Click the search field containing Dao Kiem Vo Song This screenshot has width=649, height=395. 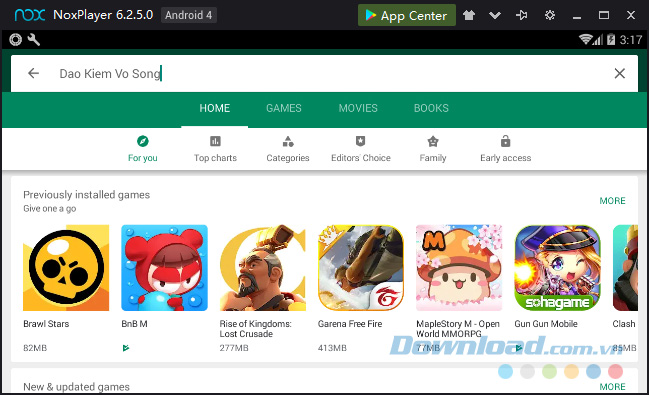point(324,73)
